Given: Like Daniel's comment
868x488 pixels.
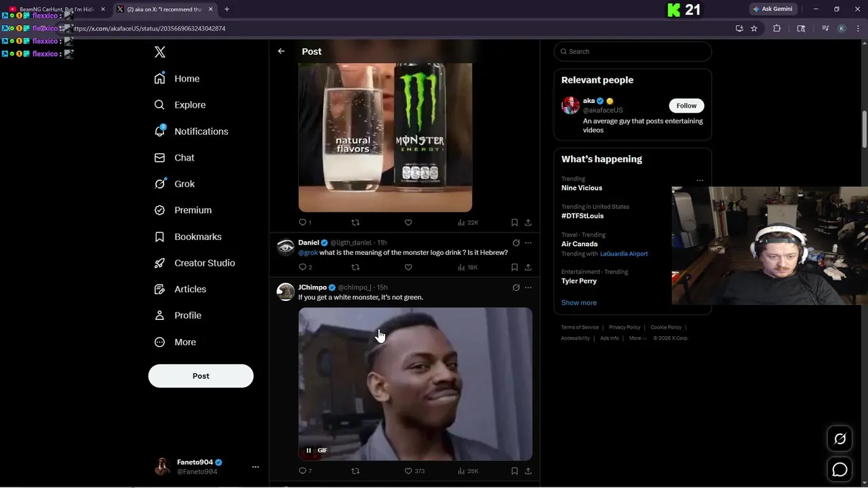Looking at the screenshot, I should pyautogui.click(x=408, y=267).
